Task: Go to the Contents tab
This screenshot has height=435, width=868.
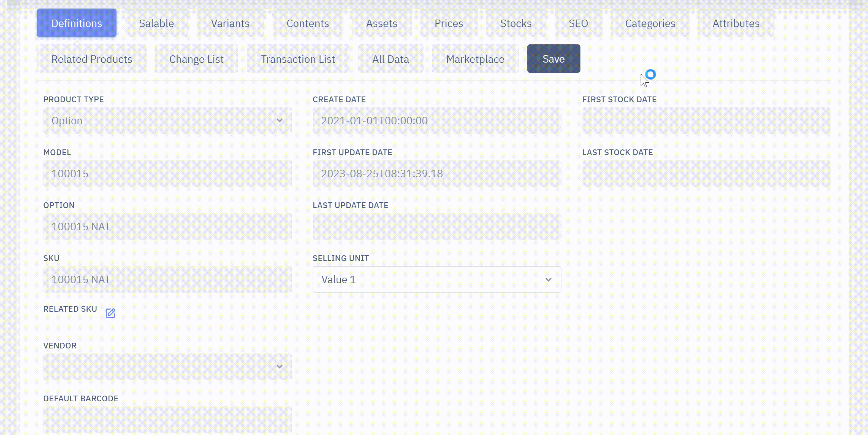Action: [x=308, y=23]
